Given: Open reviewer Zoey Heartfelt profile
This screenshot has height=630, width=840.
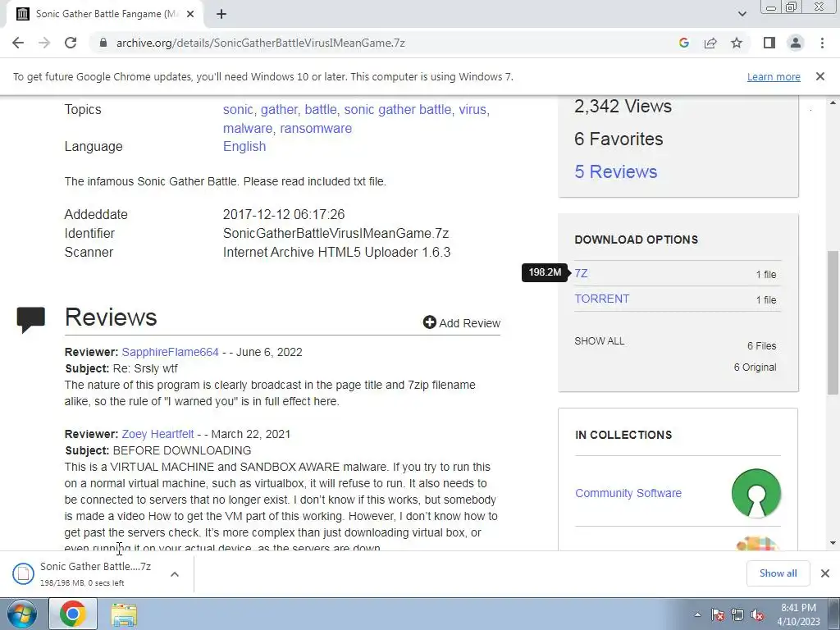Looking at the screenshot, I should pos(157,434).
